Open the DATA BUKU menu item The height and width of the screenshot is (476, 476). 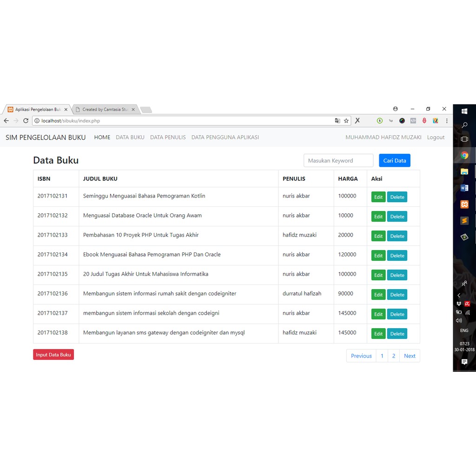click(130, 137)
